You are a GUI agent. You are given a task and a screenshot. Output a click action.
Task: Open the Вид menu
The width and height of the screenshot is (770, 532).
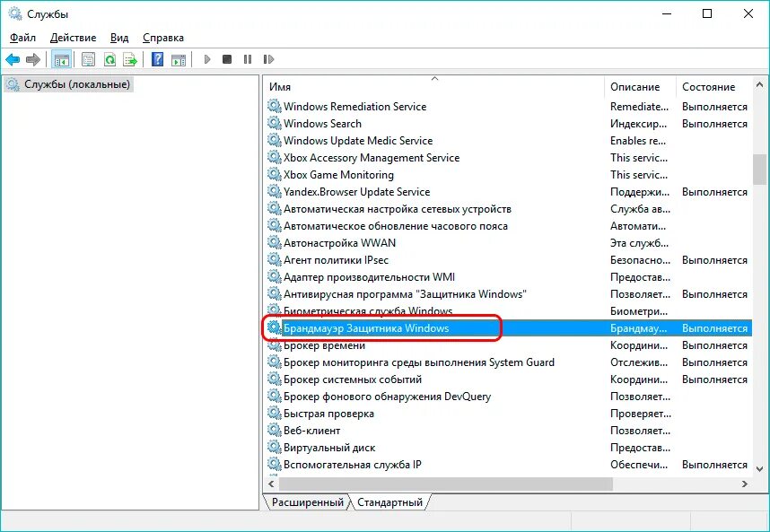(x=119, y=38)
